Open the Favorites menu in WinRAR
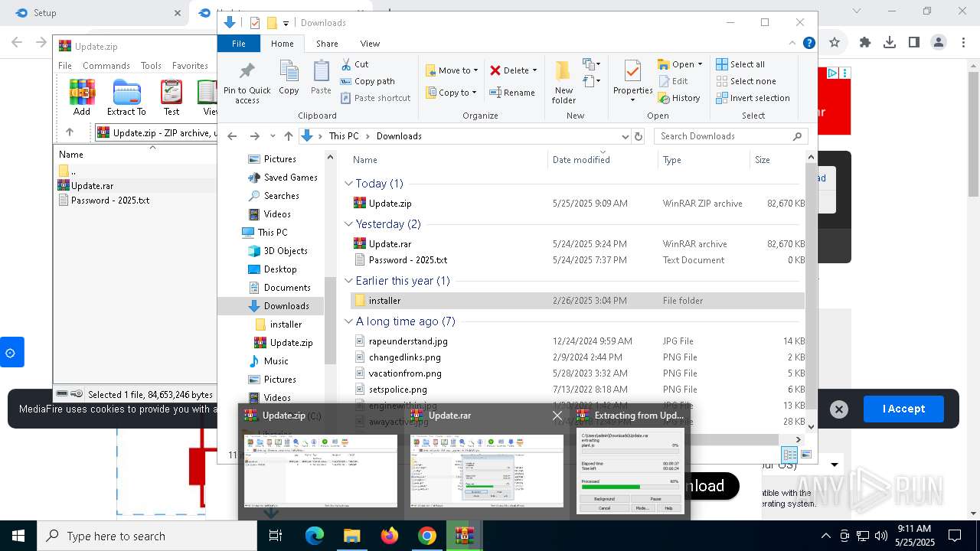Screen dimensions: 980x551 [x=190, y=66]
